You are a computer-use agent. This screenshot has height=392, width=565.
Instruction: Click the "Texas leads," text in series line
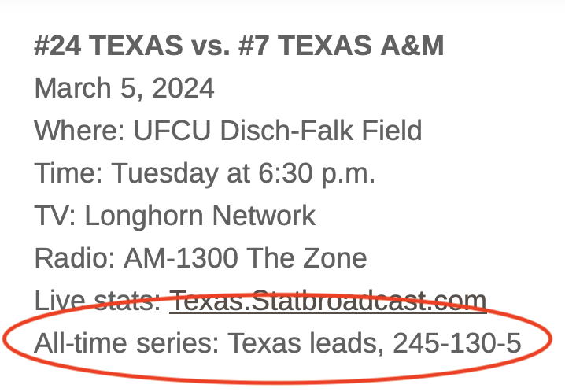click(306, 343)
